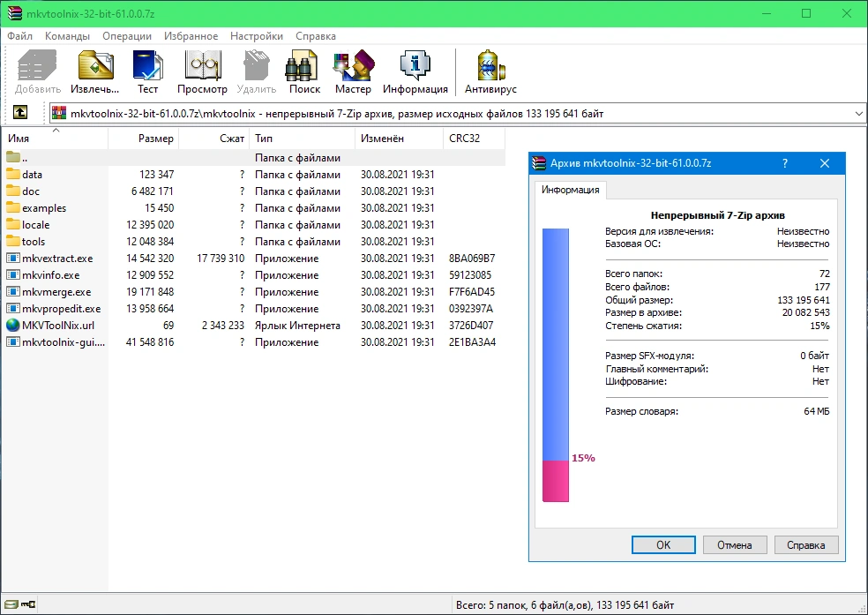Click status bar total summary text

coord(565,605)
